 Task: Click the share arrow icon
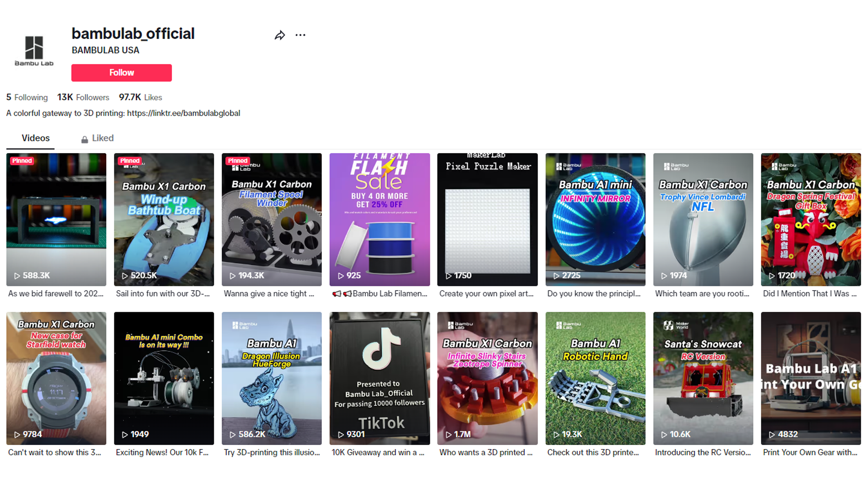pyautogui.click(x=280, y=35)
